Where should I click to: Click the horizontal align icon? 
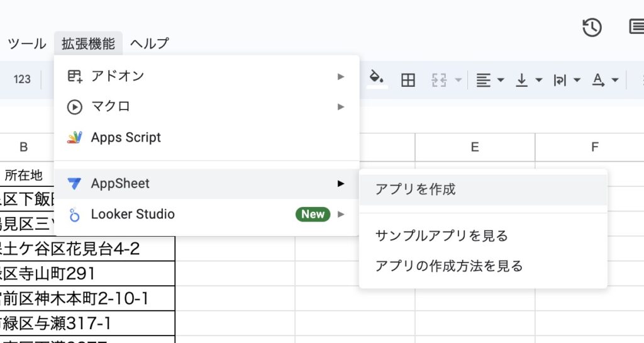pos(483,80)
